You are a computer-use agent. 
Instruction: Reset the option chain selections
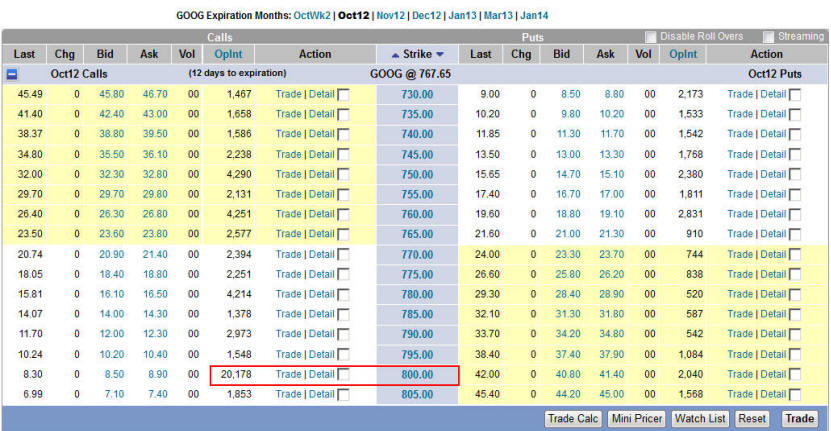(x=752, y=419)
